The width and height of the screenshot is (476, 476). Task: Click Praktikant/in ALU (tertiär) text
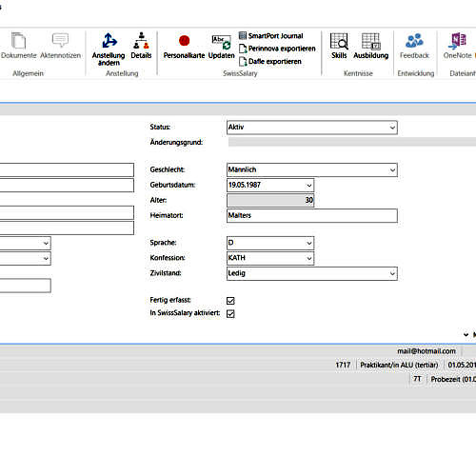click(x=399, y=365)
